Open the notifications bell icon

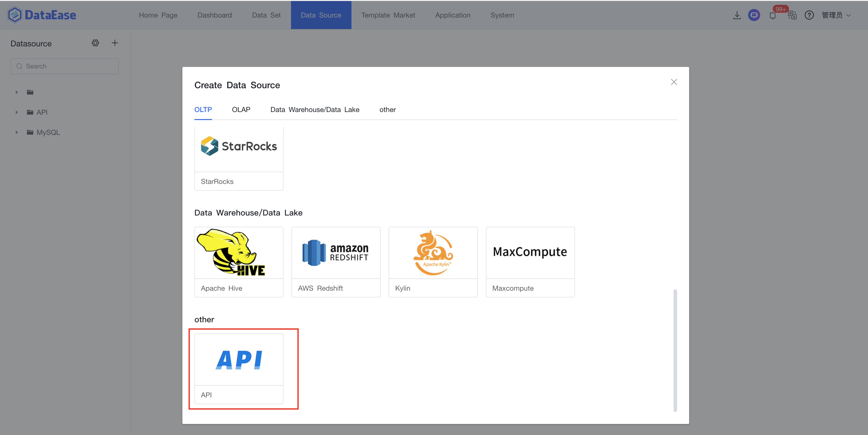point(772,16)
